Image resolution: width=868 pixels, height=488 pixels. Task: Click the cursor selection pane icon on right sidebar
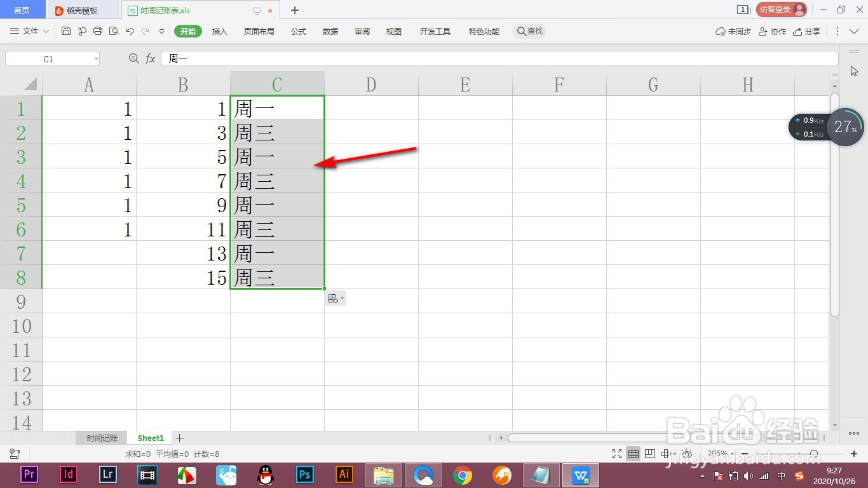coord(854,71)
